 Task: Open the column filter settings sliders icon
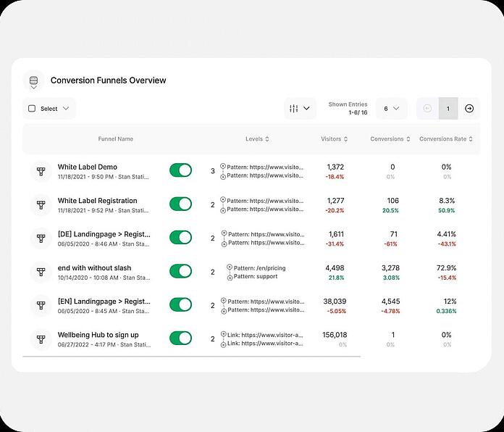293,109
